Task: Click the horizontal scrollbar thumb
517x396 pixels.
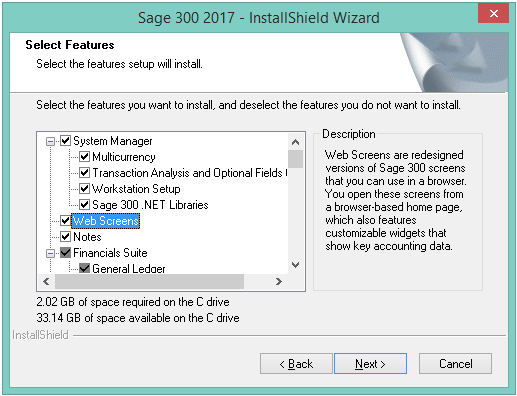Action: tap(149, 282)
